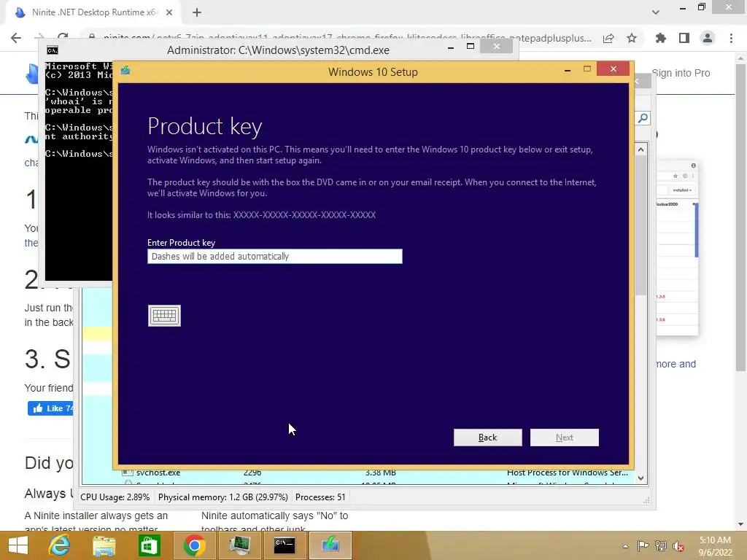Image resolution: width=747 pixels, height=560 pixels.
Task: Show hidden tray icons arrow
Action: tap(625, 546)
